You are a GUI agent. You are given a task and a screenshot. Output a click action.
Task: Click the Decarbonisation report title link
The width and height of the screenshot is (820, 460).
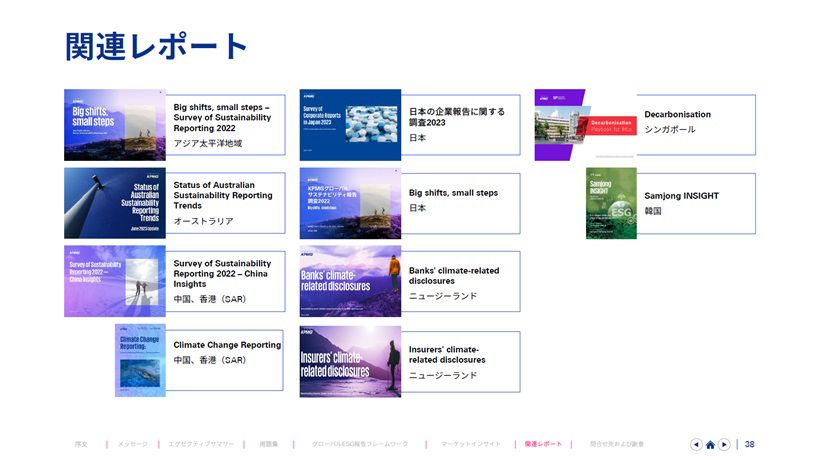tap(677, 115)
